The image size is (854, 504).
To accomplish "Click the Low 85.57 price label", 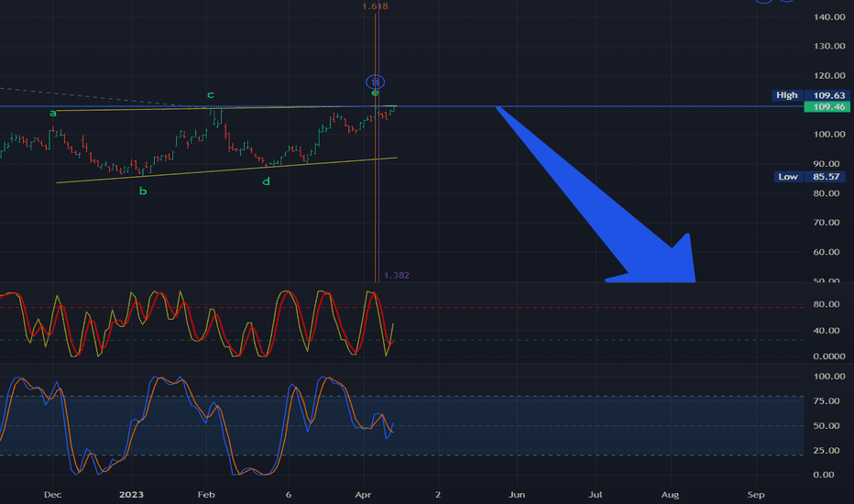I will tap(810, 177).
